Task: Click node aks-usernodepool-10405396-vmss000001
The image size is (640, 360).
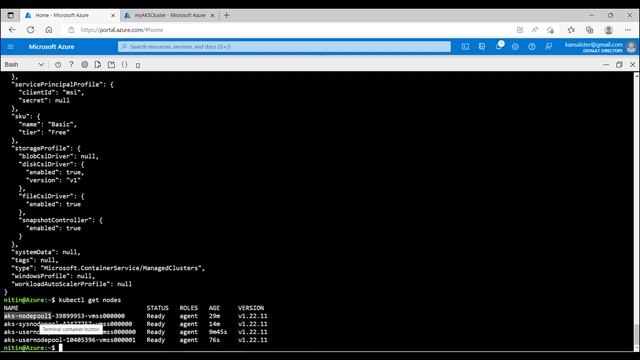Action: click(x=70, y=340)
